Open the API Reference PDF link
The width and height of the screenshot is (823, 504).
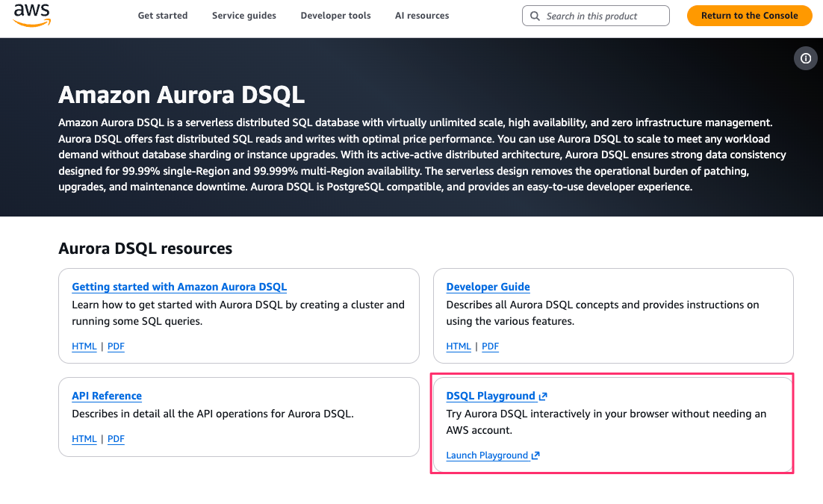point(116,439)
